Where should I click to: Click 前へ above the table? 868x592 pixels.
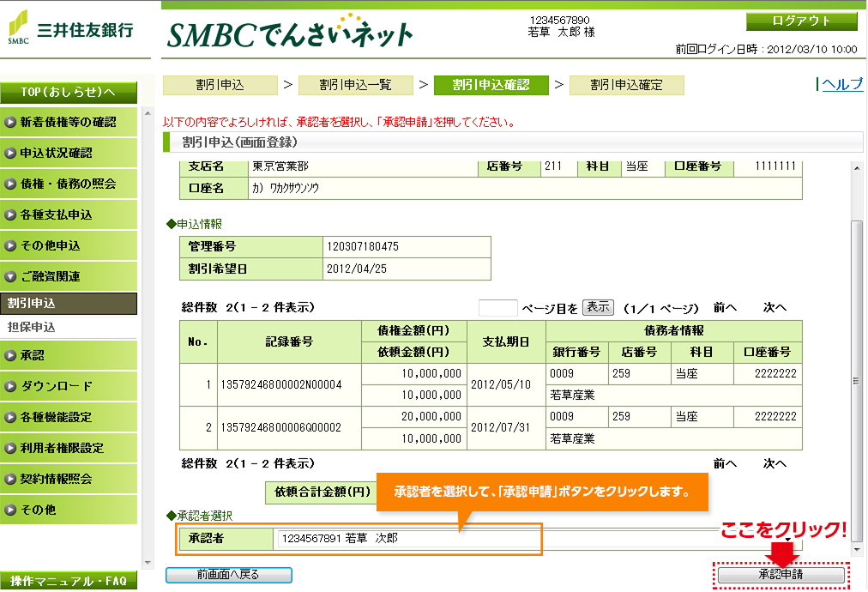tap(725, 307)
